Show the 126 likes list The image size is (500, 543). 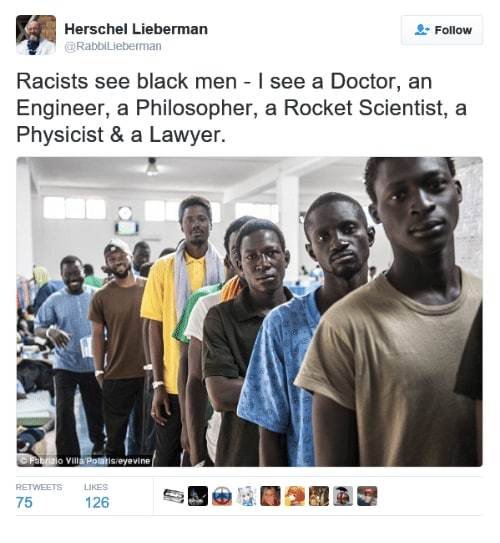point(97,502)
